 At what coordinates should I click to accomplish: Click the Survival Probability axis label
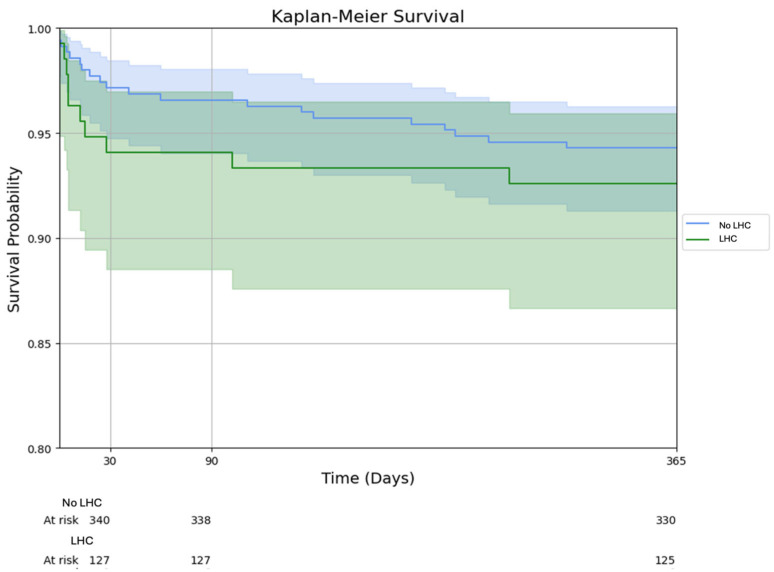pyautogui.click(x=14, y=239)
